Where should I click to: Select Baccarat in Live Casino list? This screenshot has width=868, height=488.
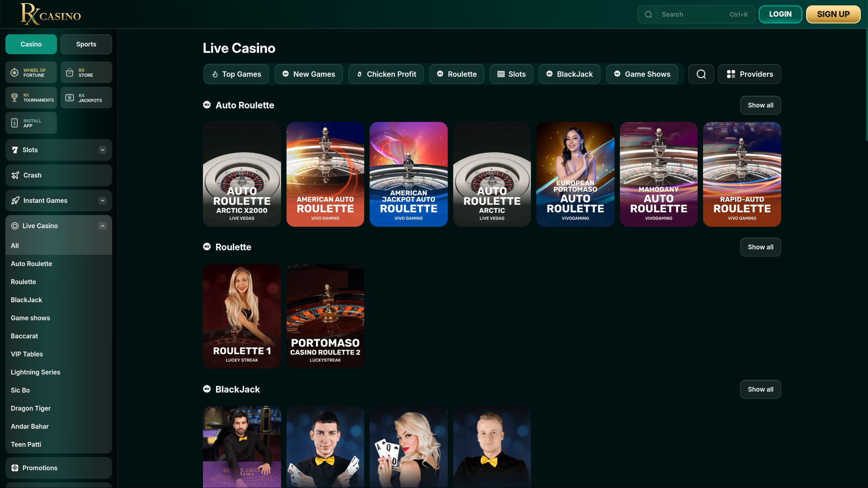(59, 336)
